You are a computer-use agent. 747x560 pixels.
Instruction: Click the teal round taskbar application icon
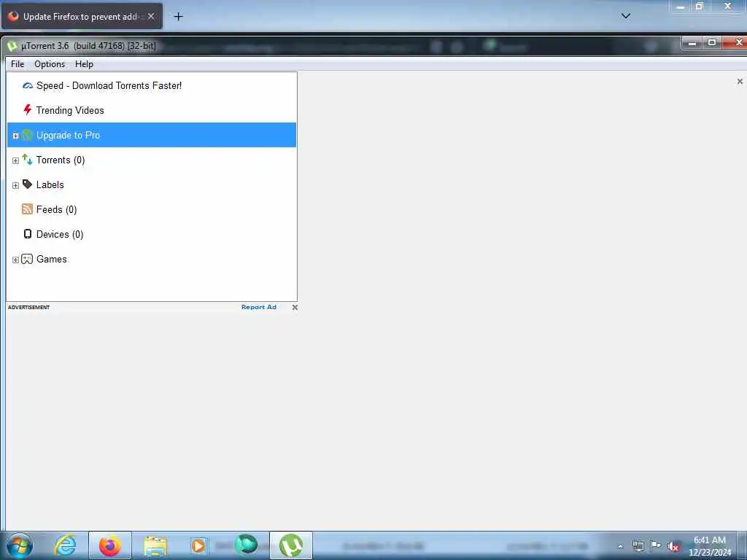click(x=246, y=545)
